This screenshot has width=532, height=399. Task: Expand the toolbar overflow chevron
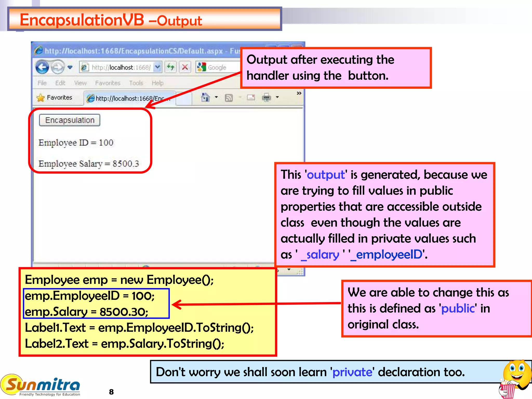tap(299, 93)
